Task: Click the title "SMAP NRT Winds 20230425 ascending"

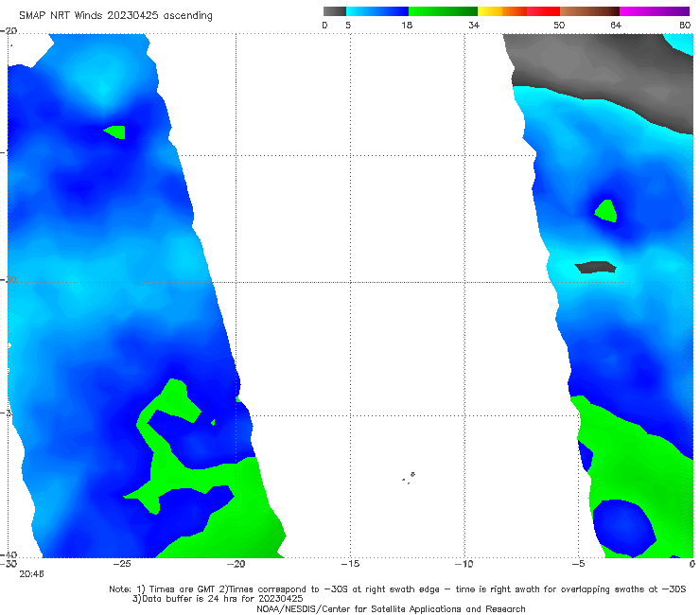Action: (x=115, y=15)
